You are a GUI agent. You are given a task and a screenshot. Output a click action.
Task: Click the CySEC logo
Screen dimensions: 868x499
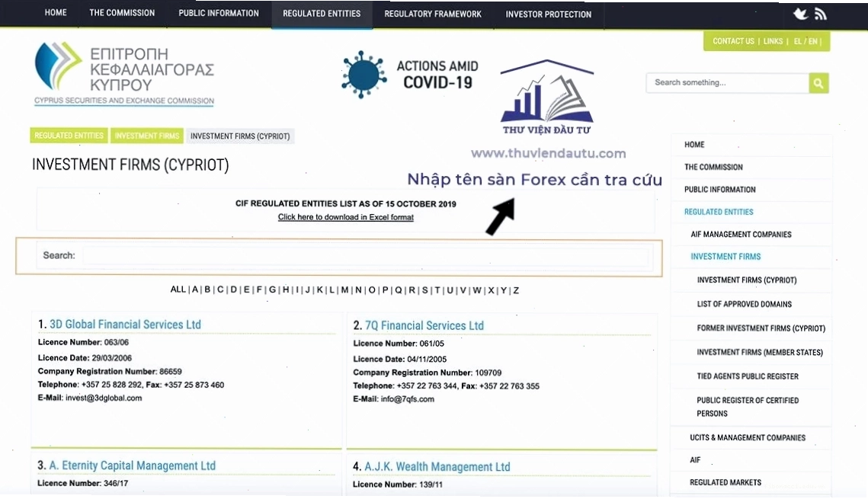pos(124,73)
